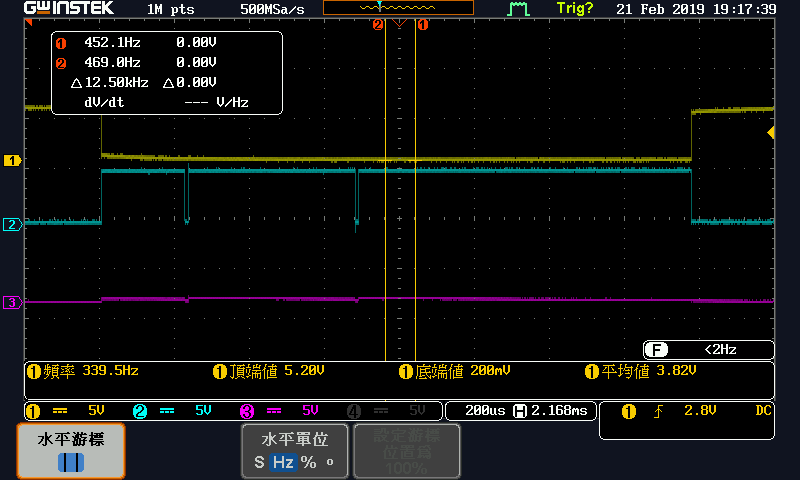This screenshot has height=480, width=800.
Task: Click the 頂端值 5.20V measurement
Action: (268, 371)
